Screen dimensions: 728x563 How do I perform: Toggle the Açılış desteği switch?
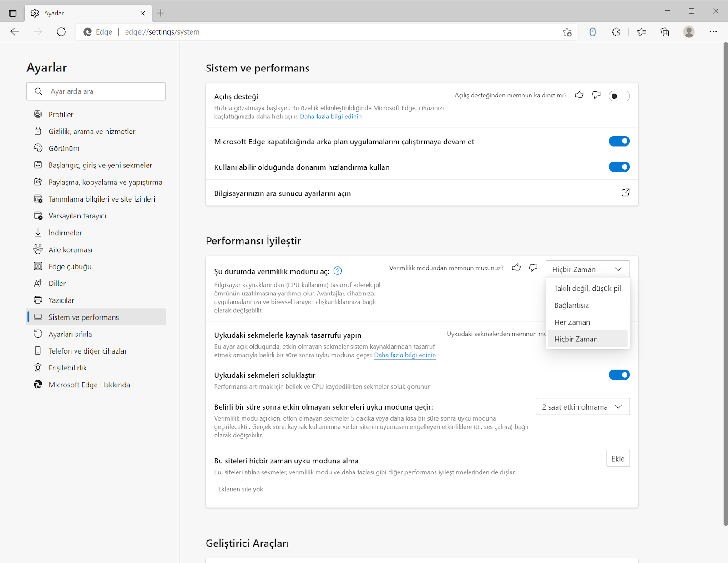point(619,96)
